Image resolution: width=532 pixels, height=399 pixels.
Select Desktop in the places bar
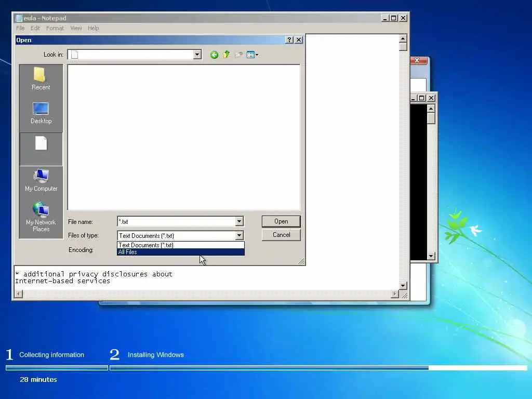[41, 113]
